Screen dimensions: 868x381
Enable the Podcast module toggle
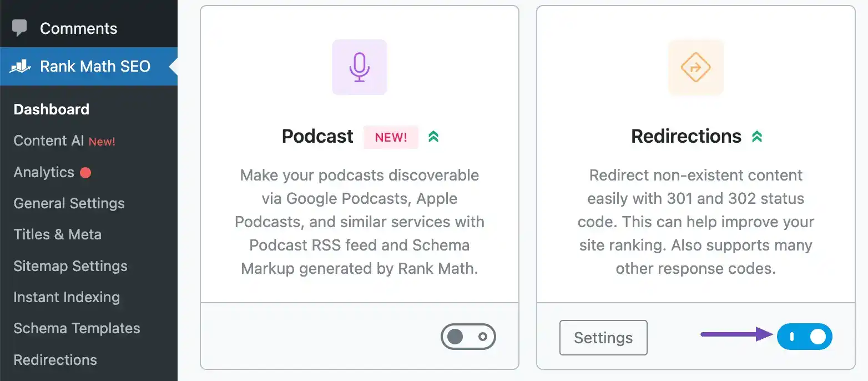click(x=468, y=337)
